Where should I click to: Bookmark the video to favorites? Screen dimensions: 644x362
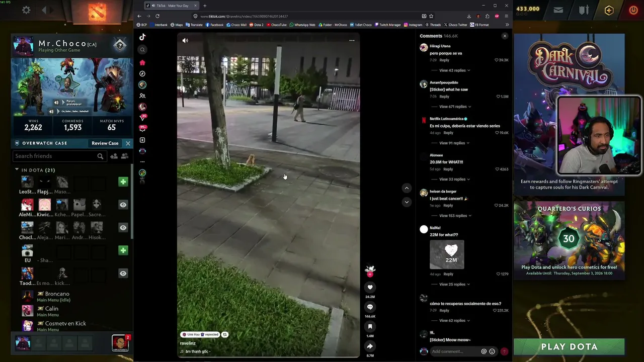click(x=370, y=326)
